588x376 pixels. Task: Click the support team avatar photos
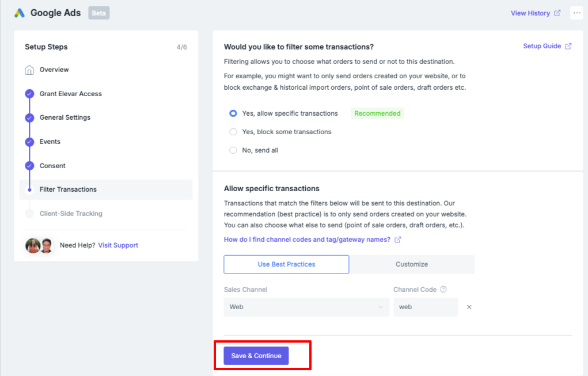tap(39, 245)
